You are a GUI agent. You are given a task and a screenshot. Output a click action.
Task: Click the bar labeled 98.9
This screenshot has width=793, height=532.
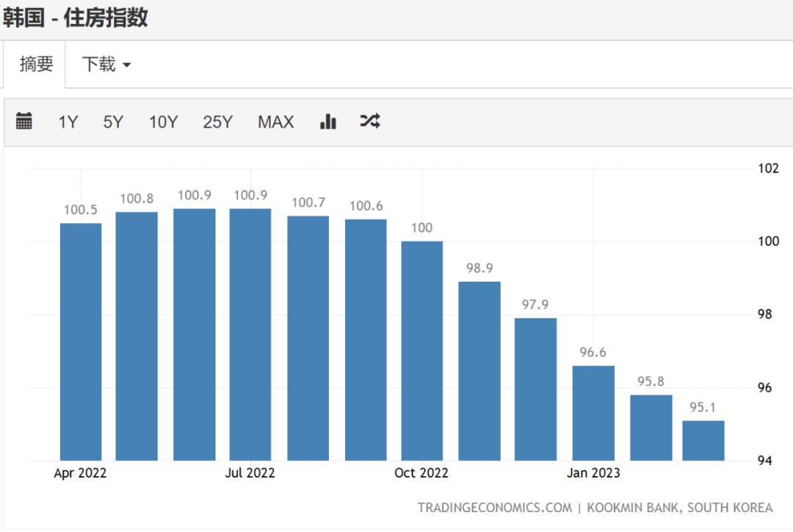(x=479, y=371)
